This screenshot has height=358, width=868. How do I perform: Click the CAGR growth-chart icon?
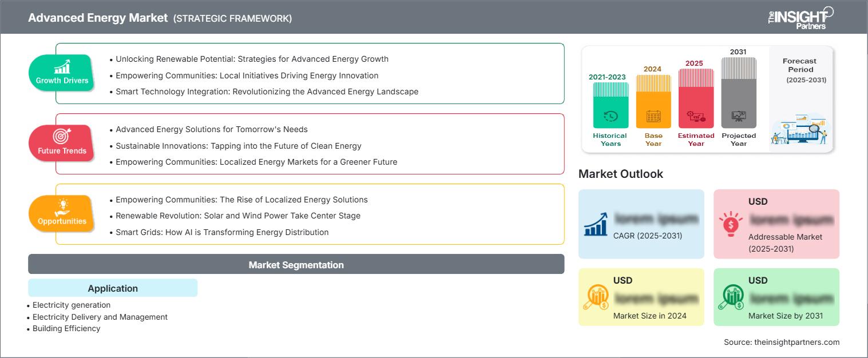[595, 224]
